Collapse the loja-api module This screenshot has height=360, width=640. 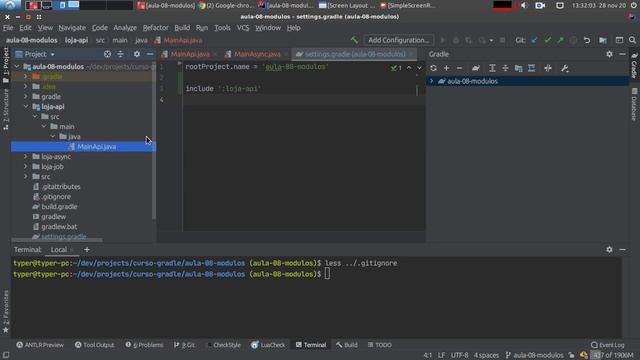[26, 107]
